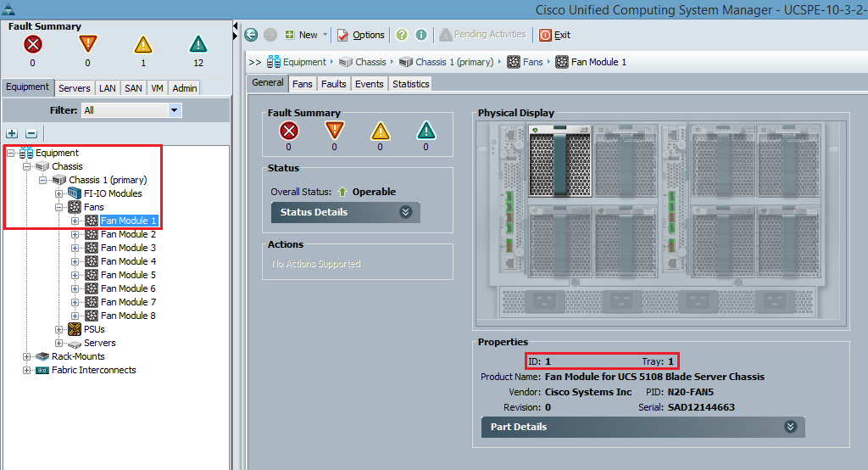Click the Options button in toolbar
868x470 pixels.
(361, 35)
